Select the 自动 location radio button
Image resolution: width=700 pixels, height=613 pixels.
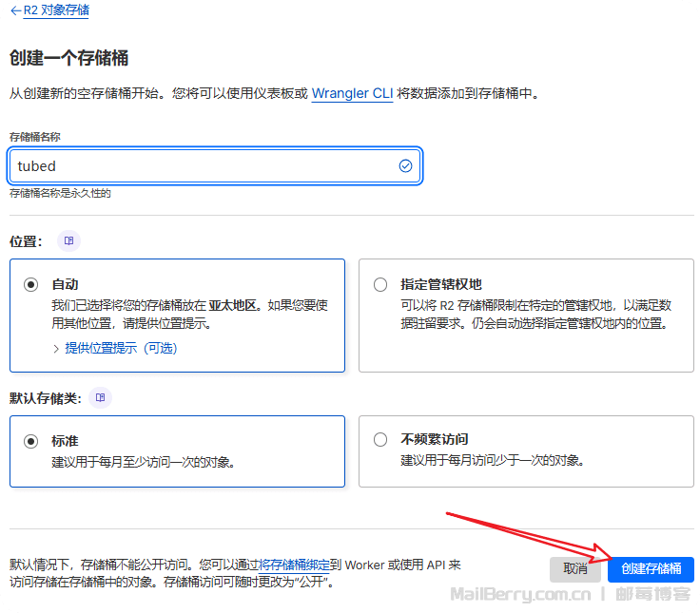(x=31, y=284)
